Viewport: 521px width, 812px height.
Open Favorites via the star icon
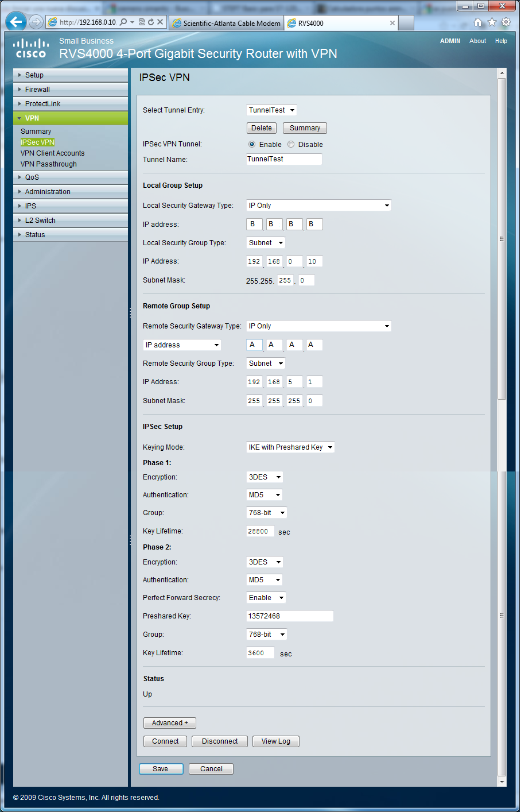492,22
